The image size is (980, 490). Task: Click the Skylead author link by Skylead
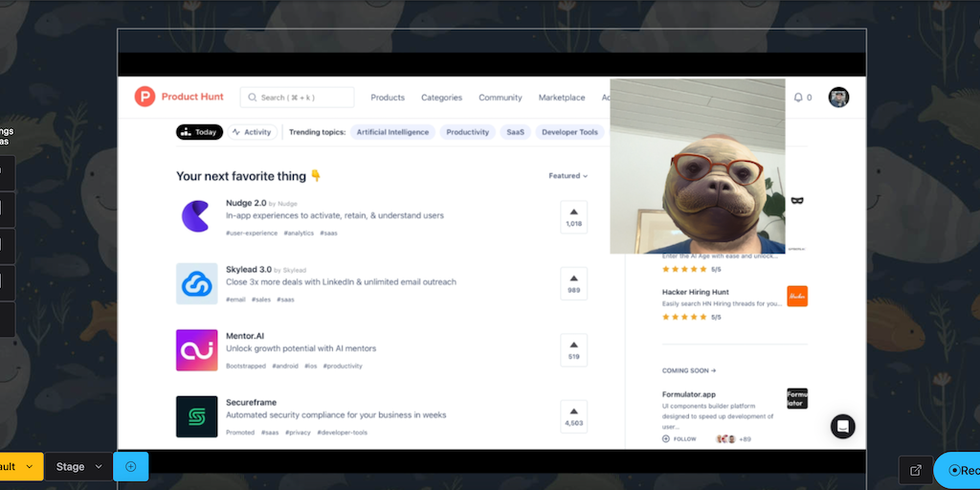[290, 270]
